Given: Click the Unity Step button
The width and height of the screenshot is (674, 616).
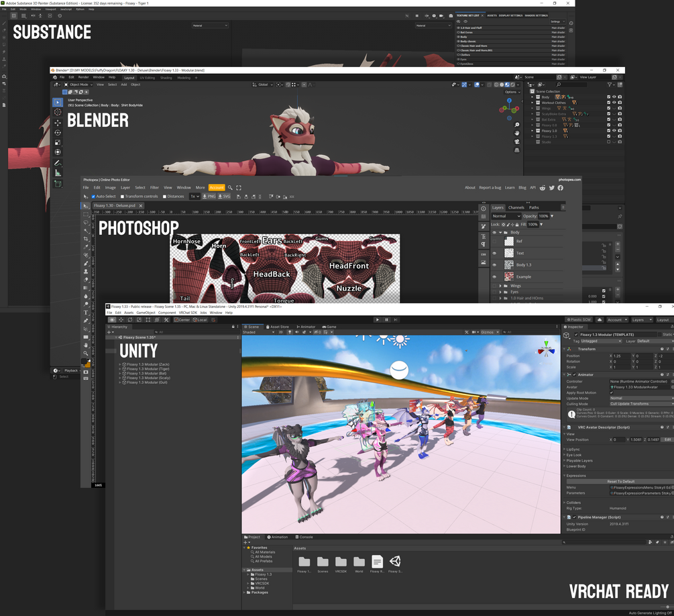Looking at the screenshot, I should [396, 319].
